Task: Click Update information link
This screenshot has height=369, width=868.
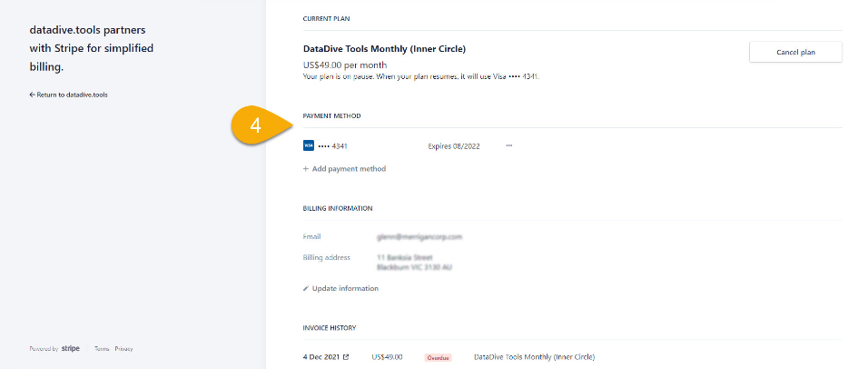Action: 341,289
